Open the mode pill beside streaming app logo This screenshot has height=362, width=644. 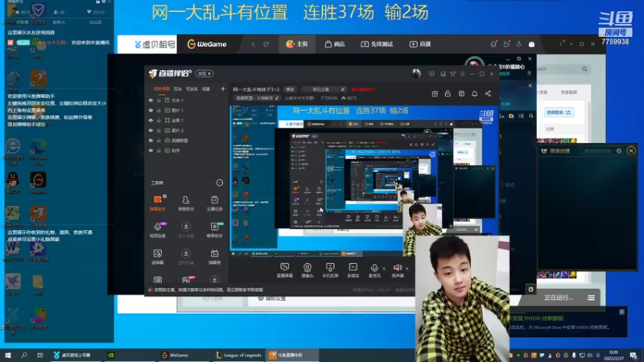[204, 73]
